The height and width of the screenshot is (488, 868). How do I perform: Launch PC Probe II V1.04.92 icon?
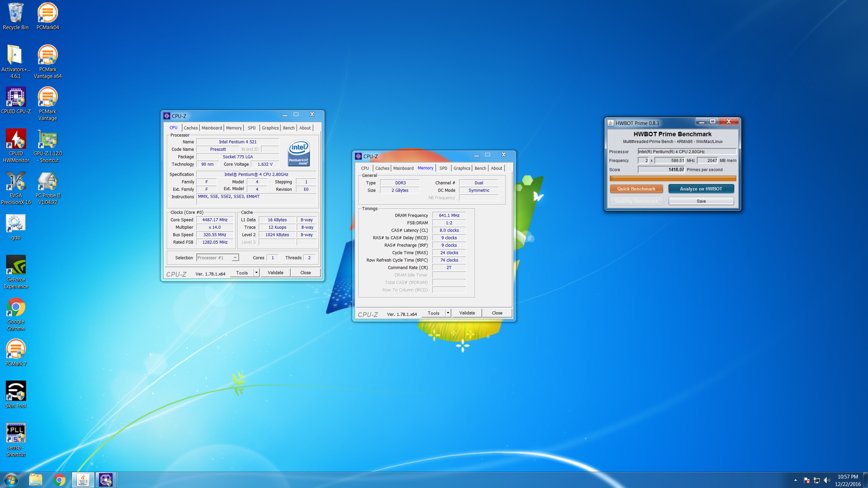47,188
